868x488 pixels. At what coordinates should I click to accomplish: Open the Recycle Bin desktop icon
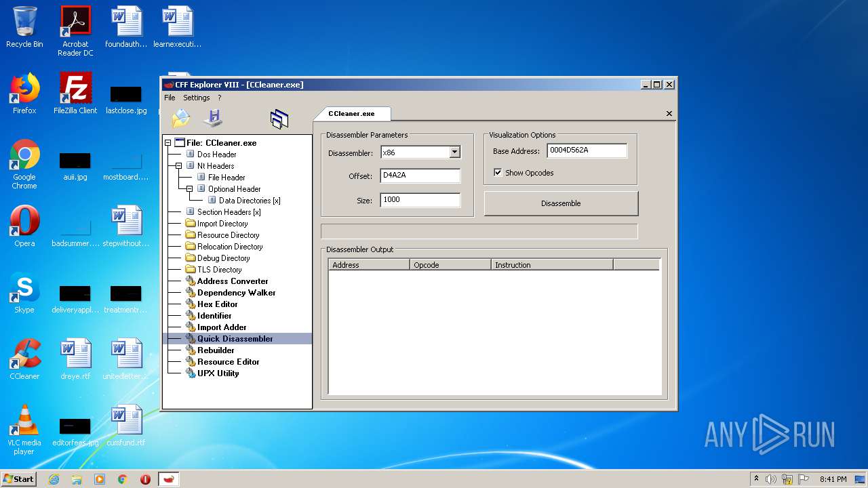[x=24, y=27]
